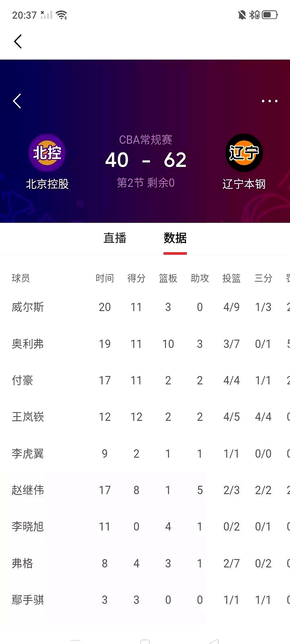Open the 北京控股 team logo
The height and width of the screenshot is (644, 290).
[x=48, y=153]
